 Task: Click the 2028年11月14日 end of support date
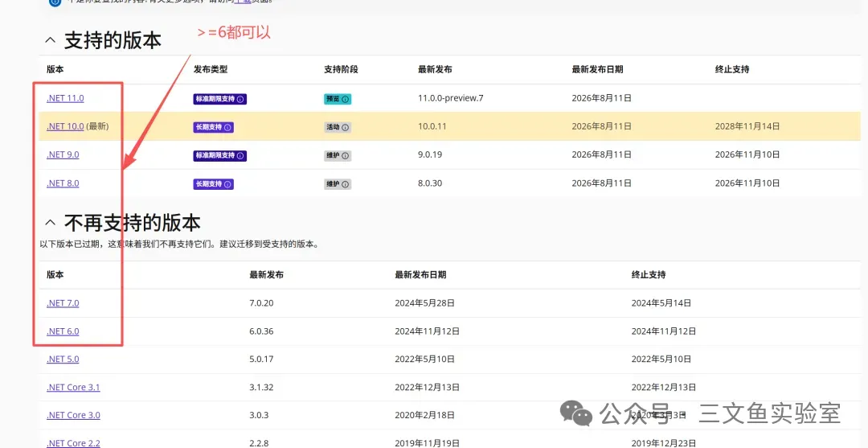(747, 126)
